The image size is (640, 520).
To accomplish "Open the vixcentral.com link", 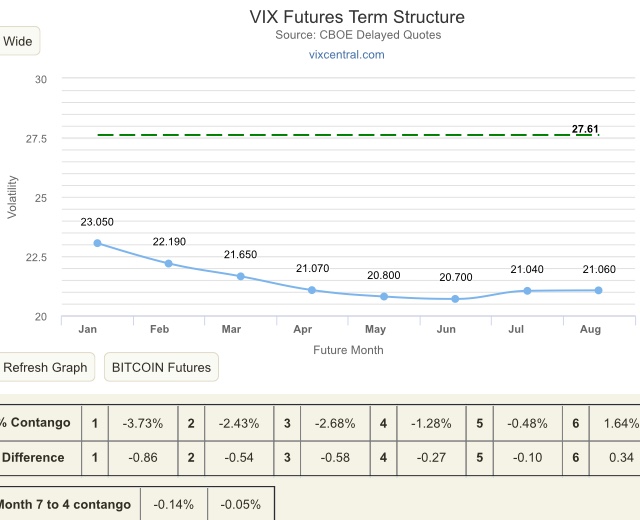I will (x=346, y=54).
